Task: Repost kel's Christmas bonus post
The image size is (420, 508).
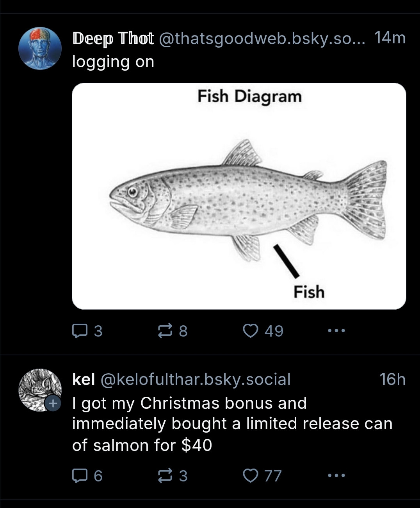Action: pyautogui.click(x=172, y=476)
